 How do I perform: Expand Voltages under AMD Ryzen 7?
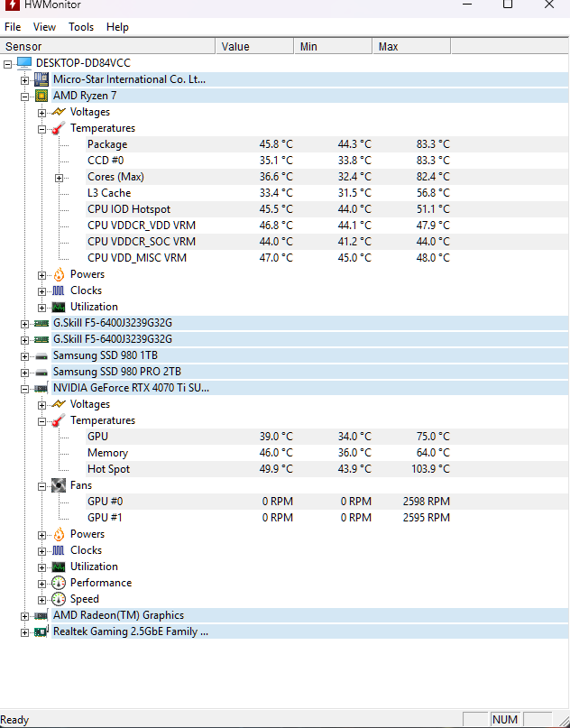41,113
